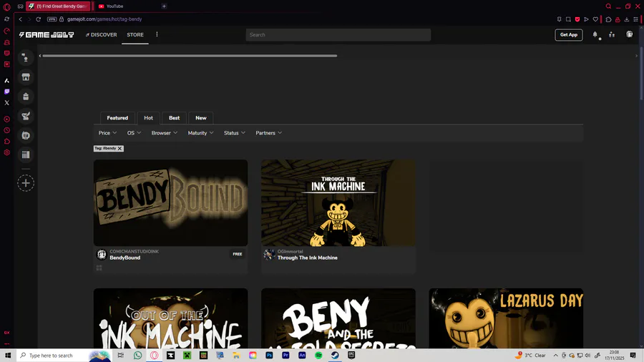Screen dimensions: 644x362
Task: Click the Get App button
Action: coord(569,35)
